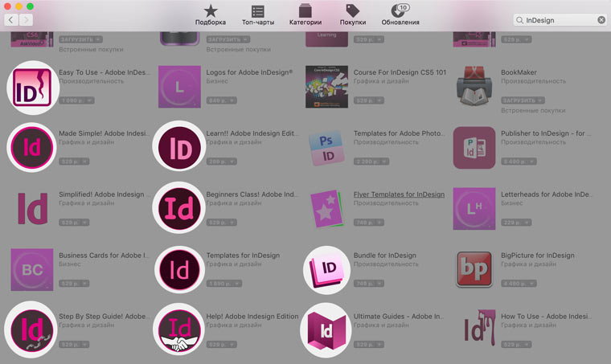The width and height of the screenshot is (611, 364).
Task: Open Step By Step Guide! Adobe icon
Action: [x=32, y=330]
